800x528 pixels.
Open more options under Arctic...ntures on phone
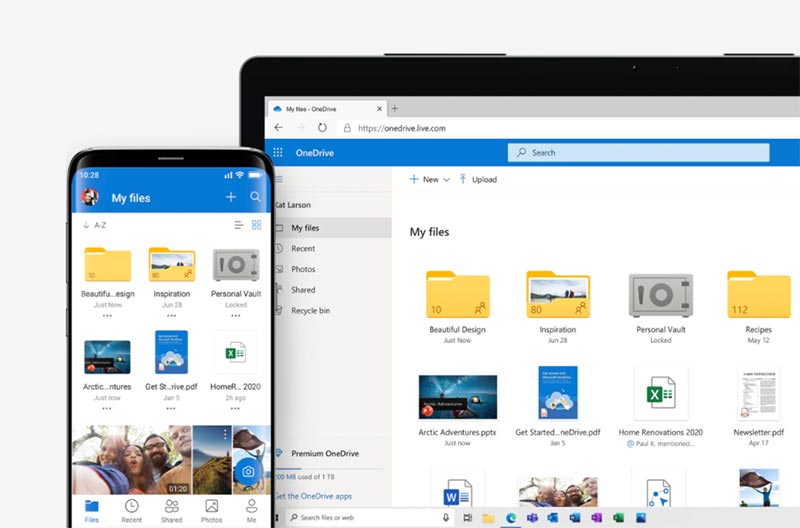pos(107,409)
